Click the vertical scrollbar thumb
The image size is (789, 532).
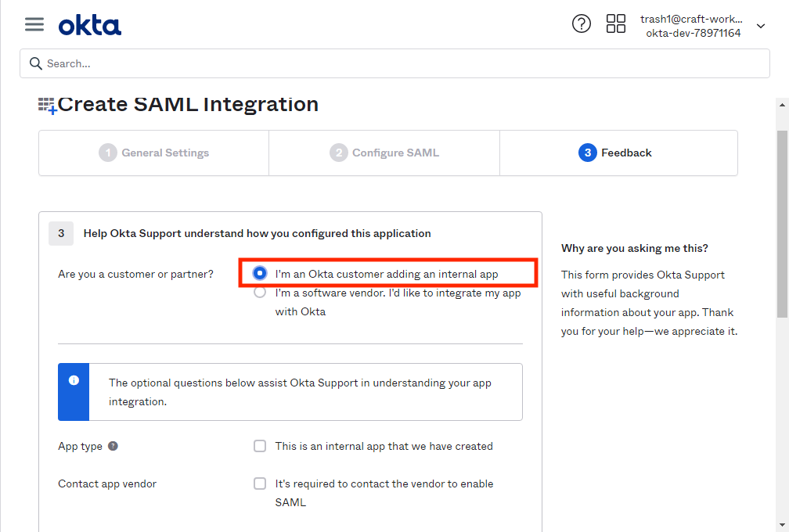[782, 225]
